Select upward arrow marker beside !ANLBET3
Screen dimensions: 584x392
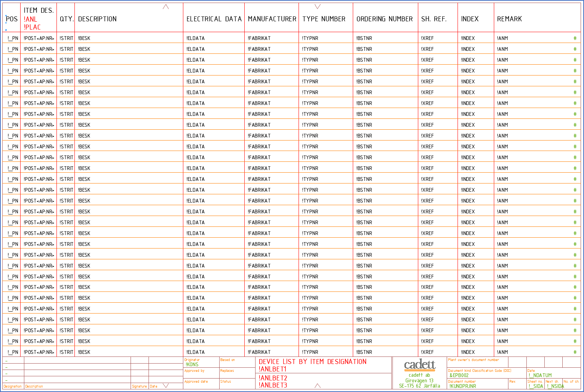click(318, 386)
